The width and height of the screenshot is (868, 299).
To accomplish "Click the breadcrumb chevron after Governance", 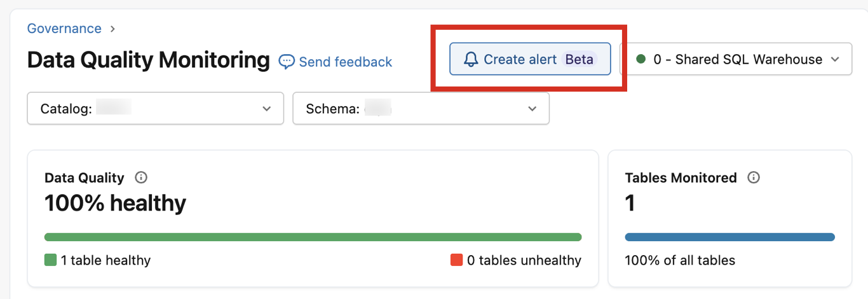I will [112, 29].
